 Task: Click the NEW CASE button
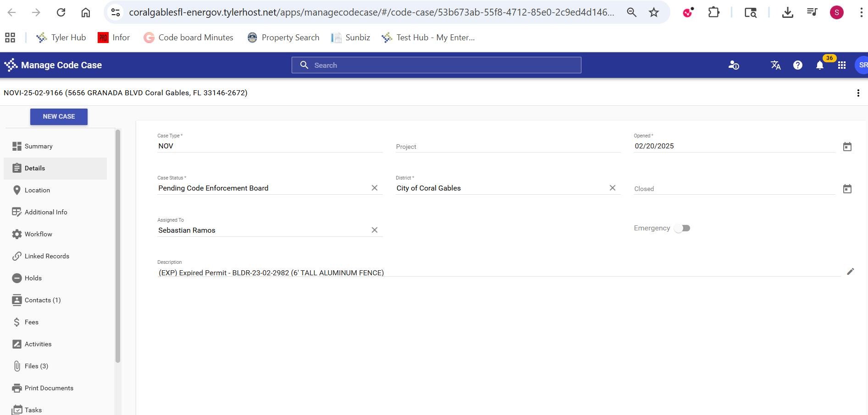pos(59,117)
